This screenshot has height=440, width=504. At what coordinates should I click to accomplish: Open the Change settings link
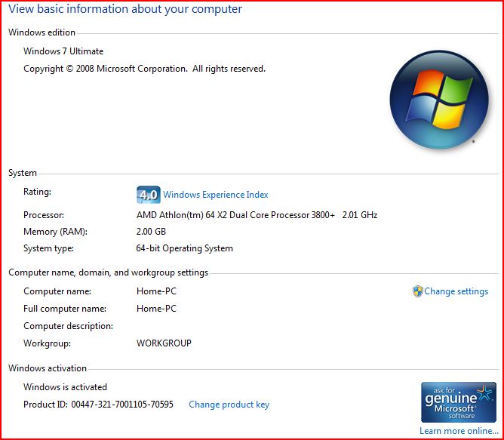click(x=456, y=291)
